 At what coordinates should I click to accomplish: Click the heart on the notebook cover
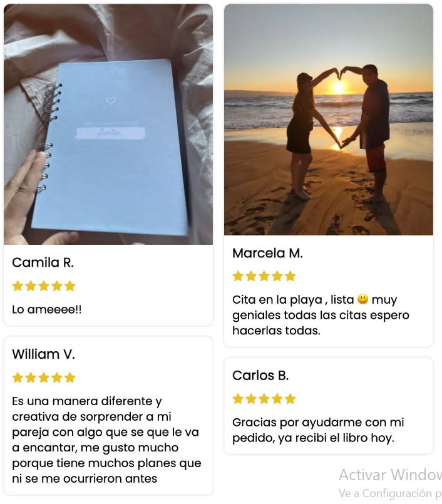111,101
